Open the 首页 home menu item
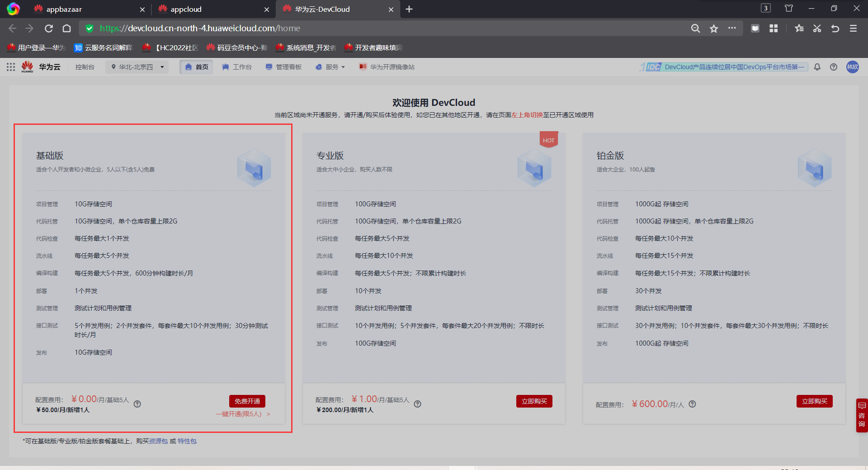The height and width of the screenshot is (470, 868). pyautogui.click(x=196, y=67)
